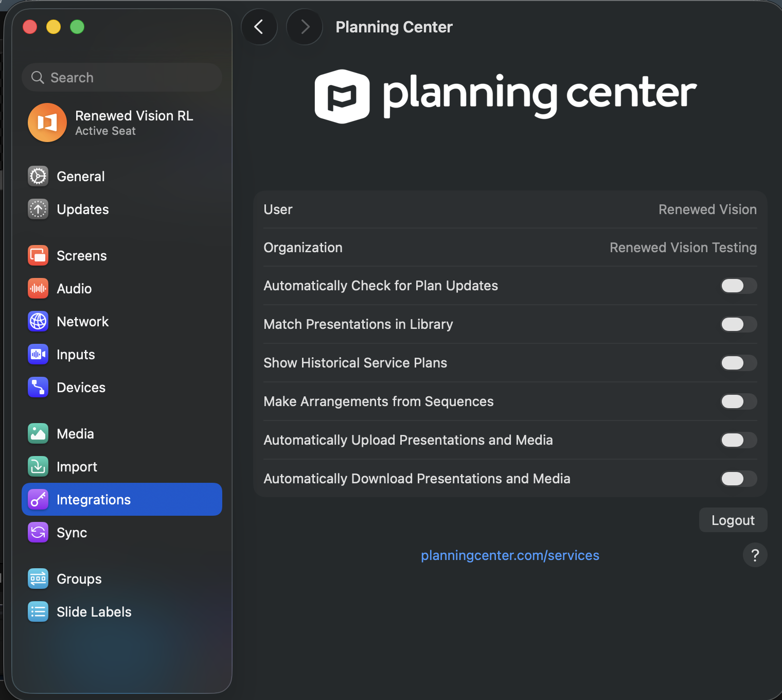Select Network in the sidebar
Screen dimensions: 782x700
(122, 322)
